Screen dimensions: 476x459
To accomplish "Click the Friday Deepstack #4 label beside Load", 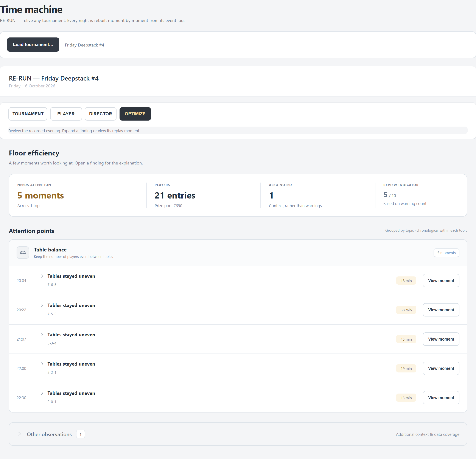I will (84, 45).
